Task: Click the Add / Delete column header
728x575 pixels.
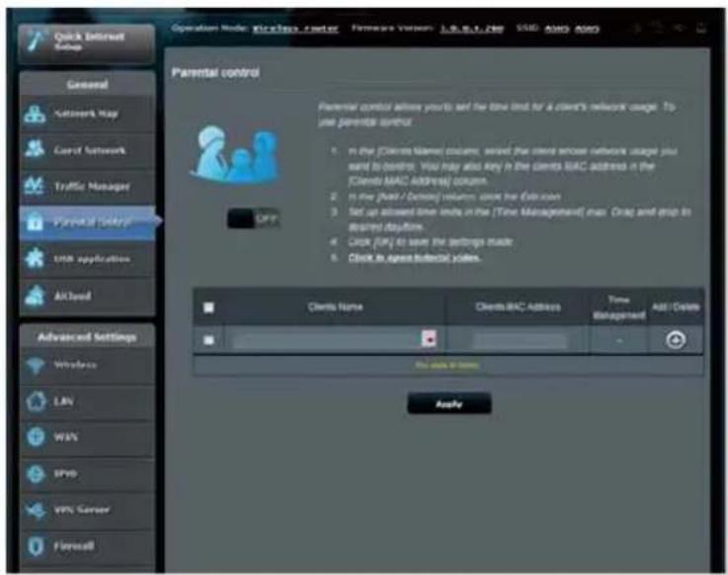Action: [676, 307]
